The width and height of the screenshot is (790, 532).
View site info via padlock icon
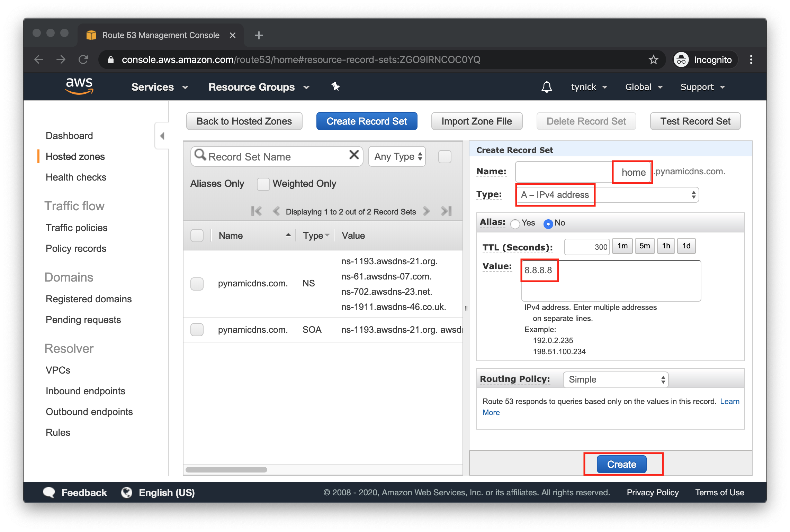(x=110, y=60)
